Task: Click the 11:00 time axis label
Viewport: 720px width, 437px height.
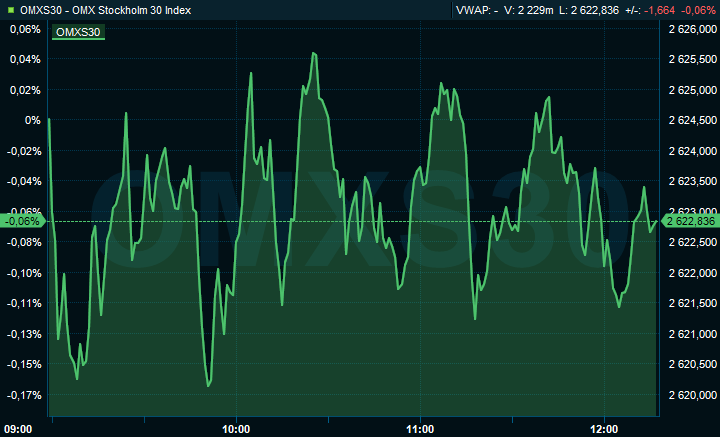Action: pos(420,430)
